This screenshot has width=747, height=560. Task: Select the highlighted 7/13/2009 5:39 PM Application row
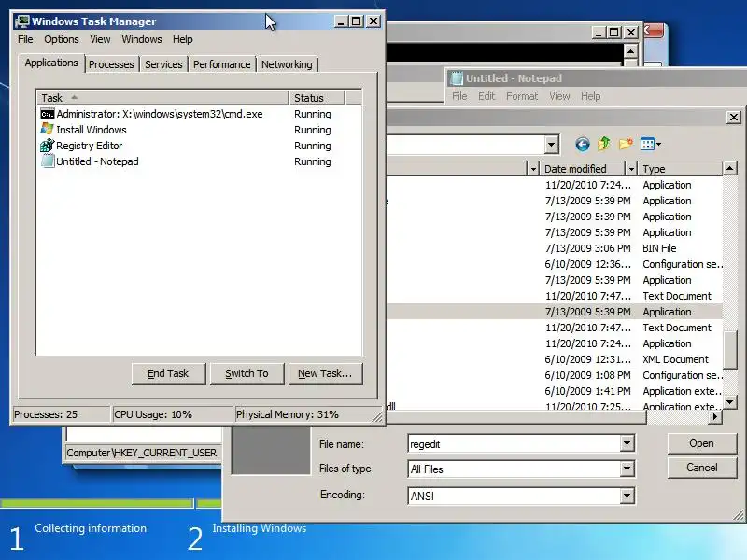(x=555, y=312)
